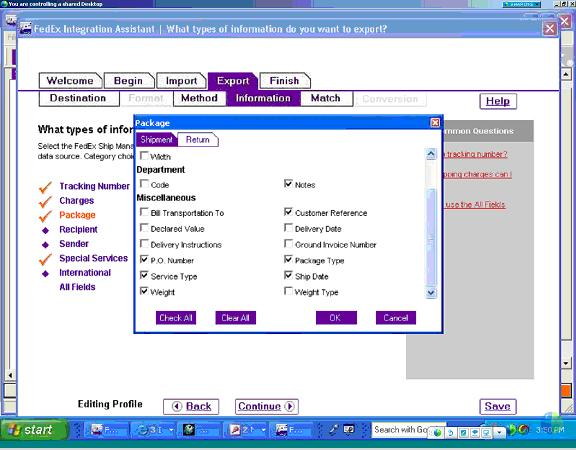Close the Package dialog with X
576x450 pixels.
tap(435, 123)
